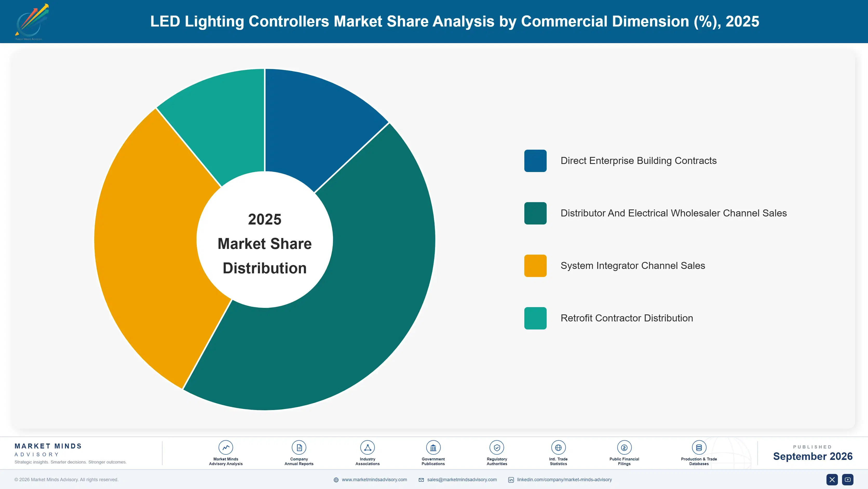Click the globe icon beside the website address
This screenshot has width=868, height=489.
[x=336, y=480]
